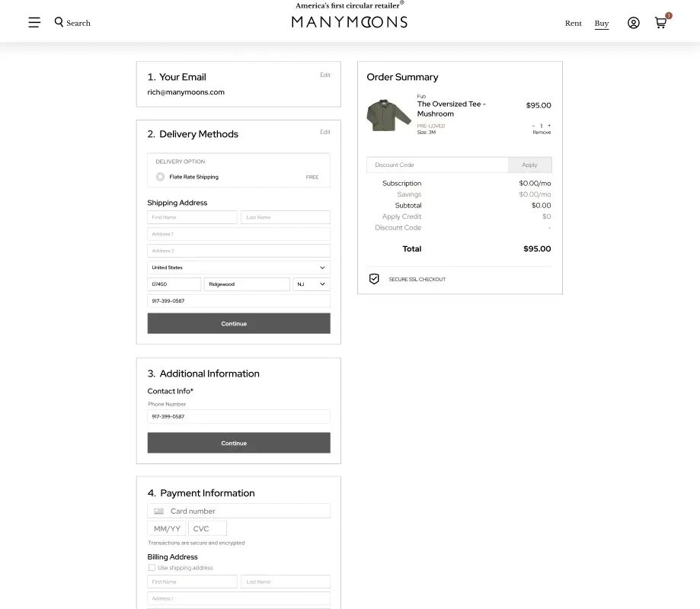This screenshot has width=700, height=609.
Task: Apply the discount code
Action: click(529, 165)
